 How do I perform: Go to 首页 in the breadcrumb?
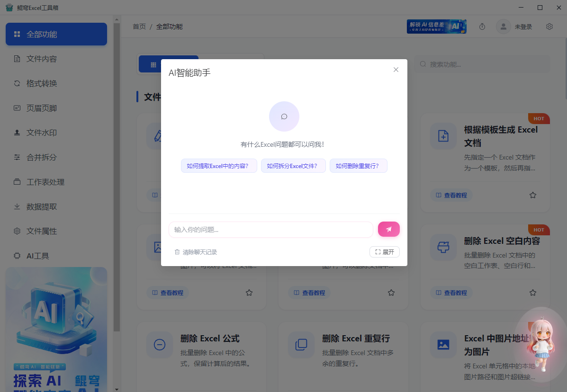click(139, 27)
